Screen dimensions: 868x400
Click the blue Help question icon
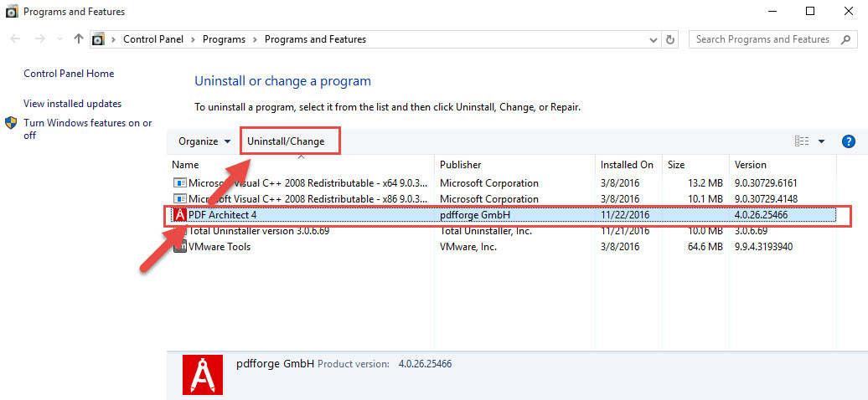click(x=848, y=141)
